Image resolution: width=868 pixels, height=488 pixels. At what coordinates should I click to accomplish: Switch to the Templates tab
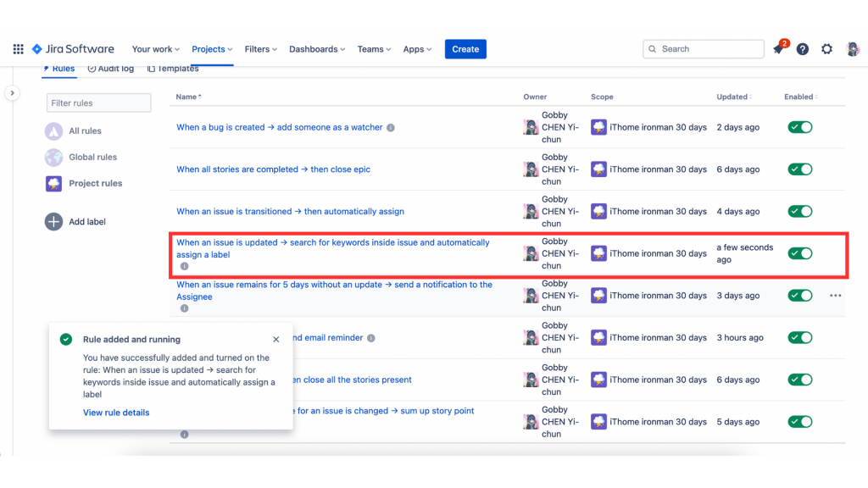point(173,69)
